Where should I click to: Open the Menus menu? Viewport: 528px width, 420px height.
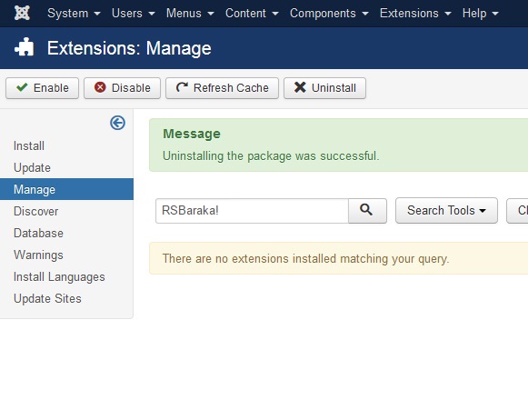coord(190,13)
